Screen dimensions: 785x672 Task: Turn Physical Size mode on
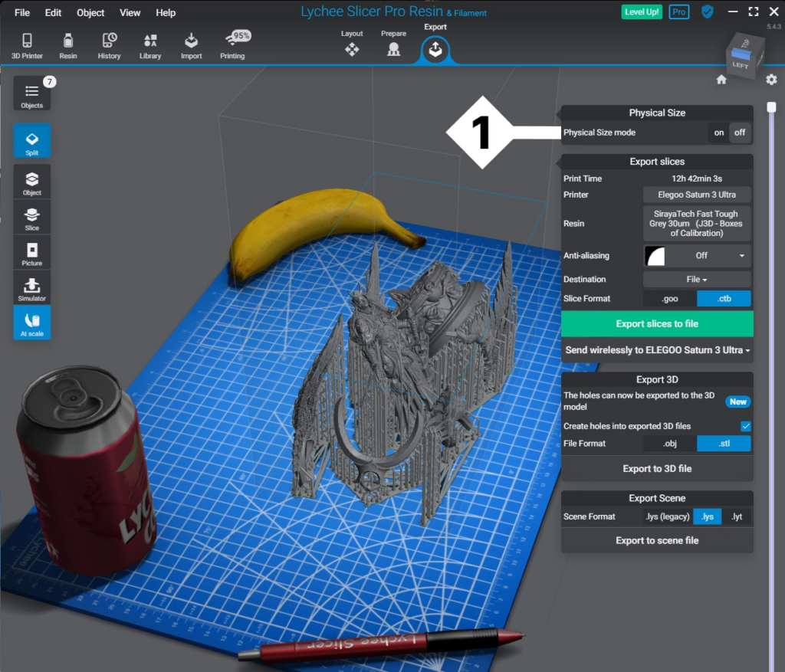(718, 133)
